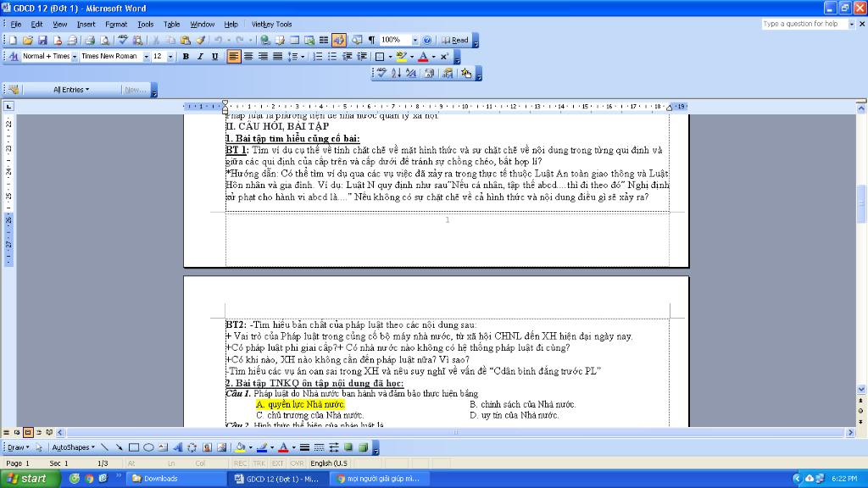
Task: Open the Vietkey Tools menu
Action: tap(271, 25)
